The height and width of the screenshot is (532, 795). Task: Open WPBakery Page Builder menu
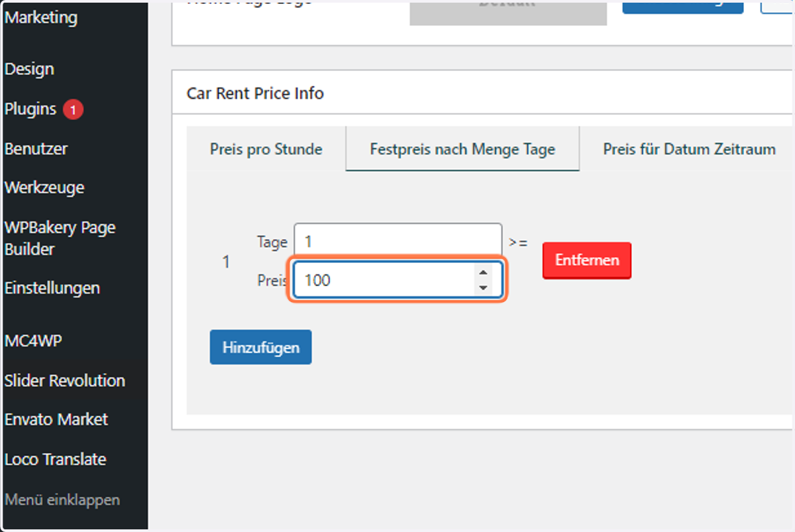click(x=60, y=239)
